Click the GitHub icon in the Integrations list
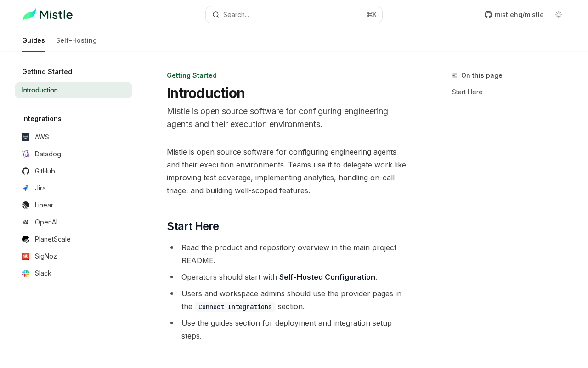 point(26,171)
